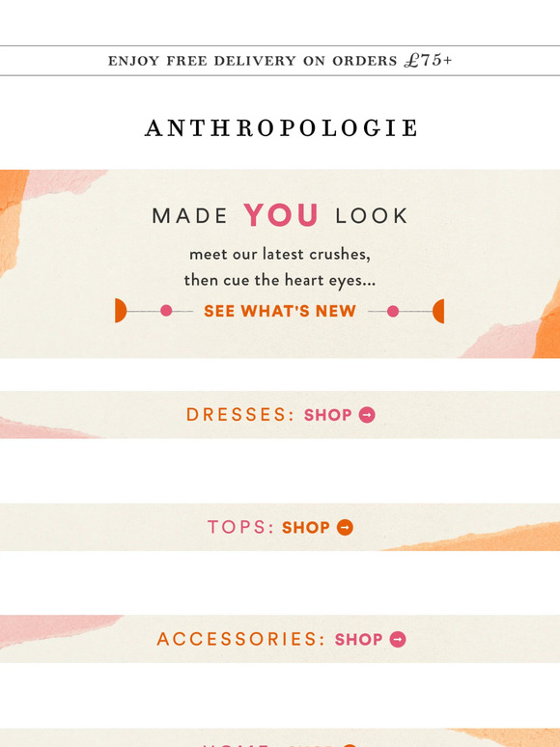Select the DRESSES category label
Viewport: 560px width, 747px height.
point(240,414)
